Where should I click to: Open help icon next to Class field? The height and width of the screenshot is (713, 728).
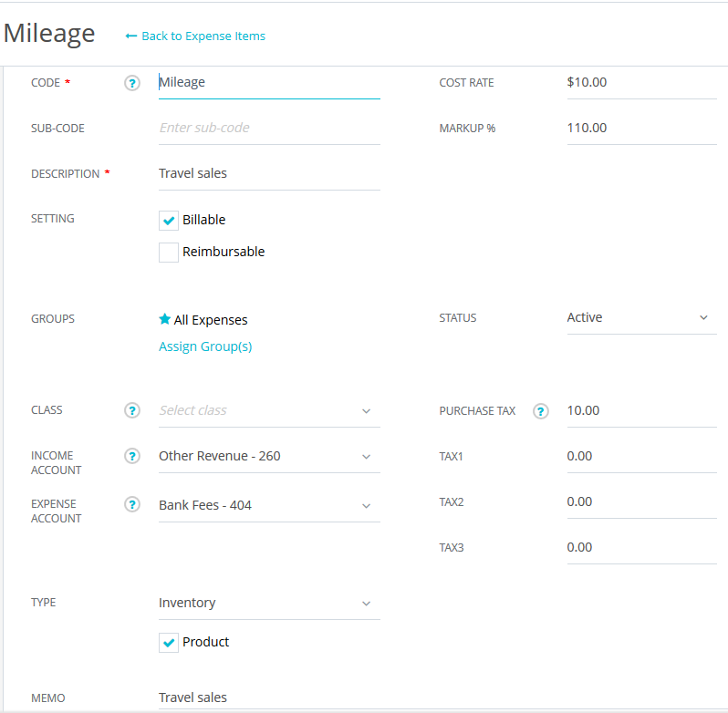132,410
